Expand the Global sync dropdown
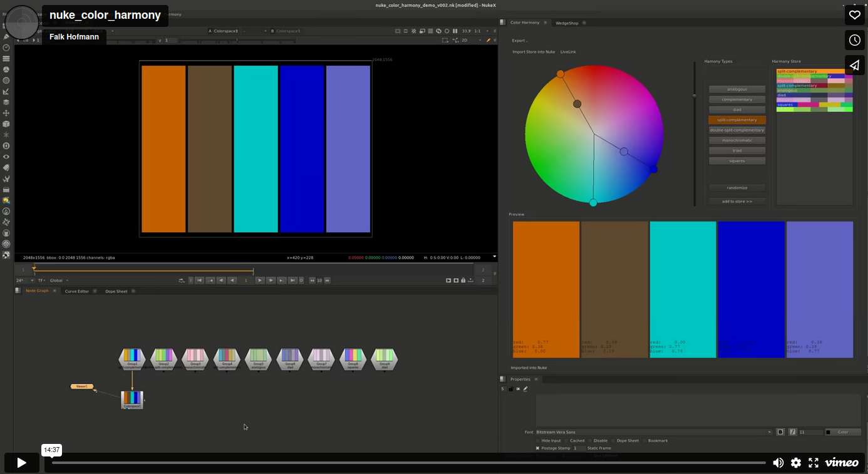 [x=59, y=281]
